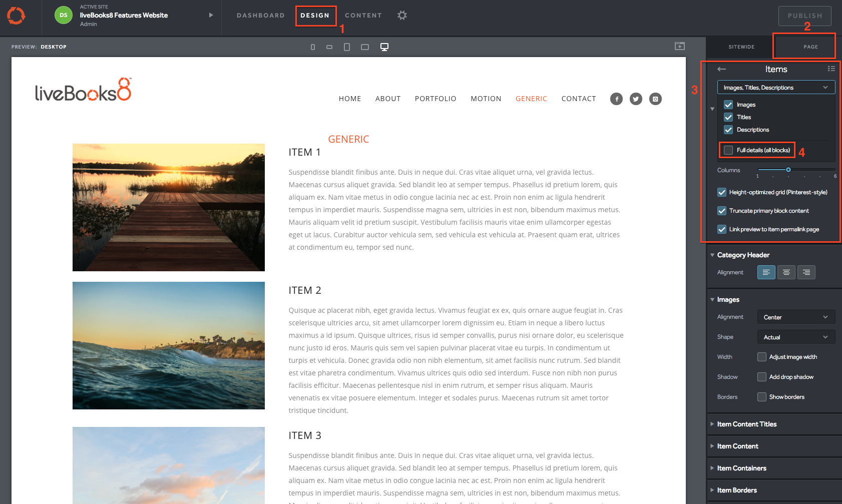The width and height of the screenshot is (842, 504).
Task: Click the back arrow in the Items panel
Action: [721, 69]
